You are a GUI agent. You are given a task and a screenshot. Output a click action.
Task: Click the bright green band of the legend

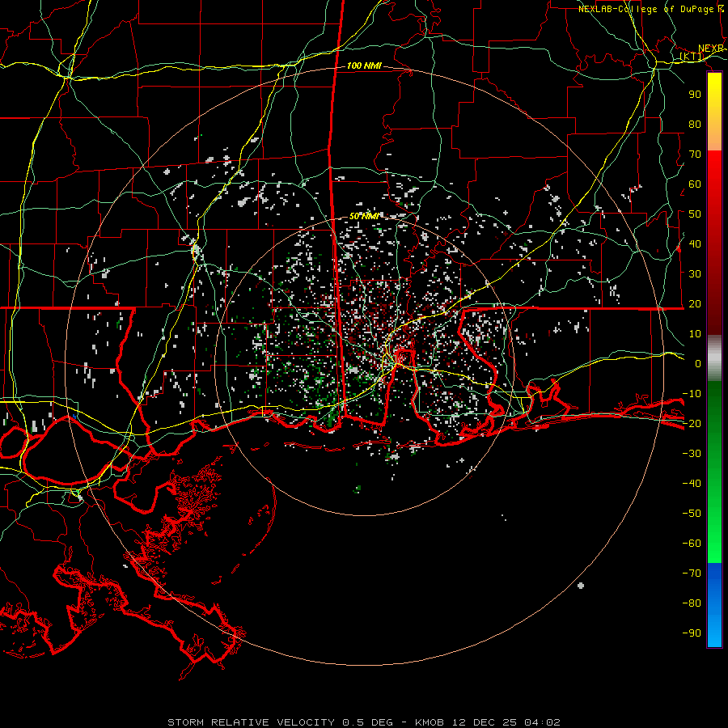pyautogui.click(x=714, y=520)
